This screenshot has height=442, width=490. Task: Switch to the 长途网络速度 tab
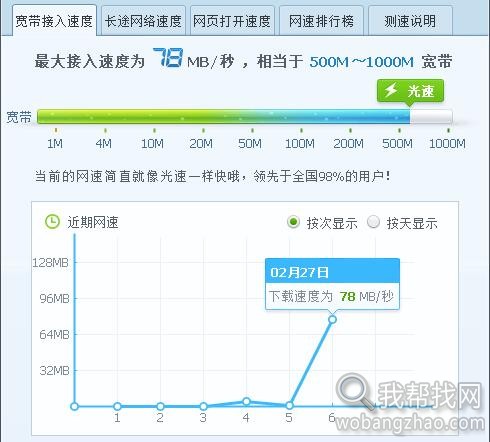(x=143, y=21)
